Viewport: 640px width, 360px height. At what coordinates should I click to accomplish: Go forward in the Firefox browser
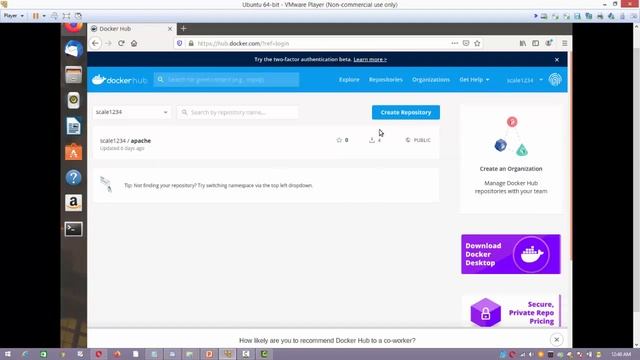[109, 43]
